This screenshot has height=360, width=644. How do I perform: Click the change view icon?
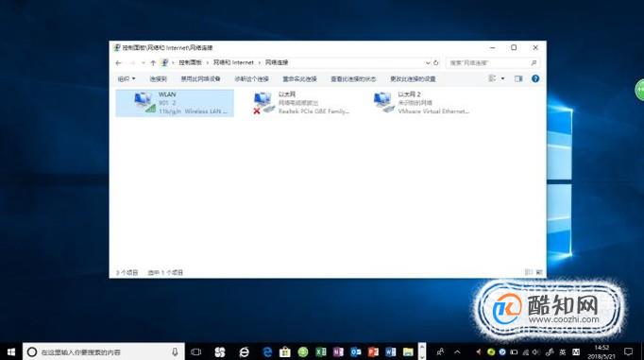[x=492, y=78]
